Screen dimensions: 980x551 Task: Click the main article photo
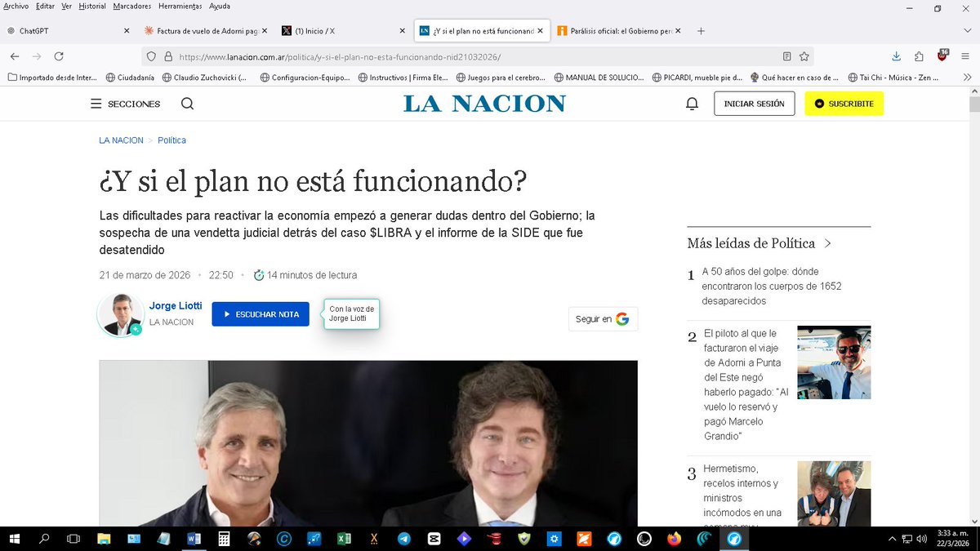(368, 443)
